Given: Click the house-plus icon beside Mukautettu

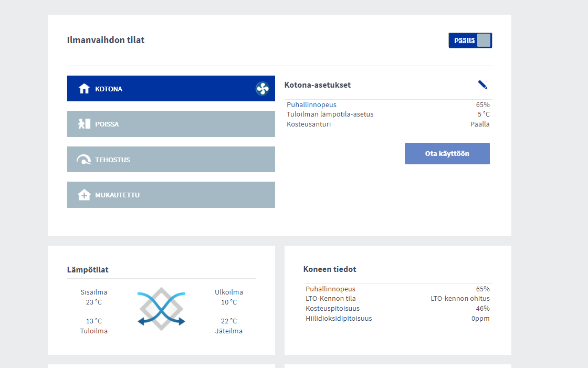Looking at the screenshot, I should point(84,195).
